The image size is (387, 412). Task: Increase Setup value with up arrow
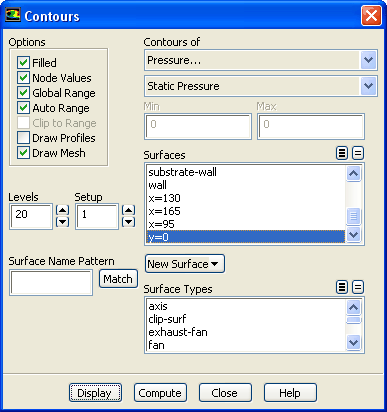[129, 210]
